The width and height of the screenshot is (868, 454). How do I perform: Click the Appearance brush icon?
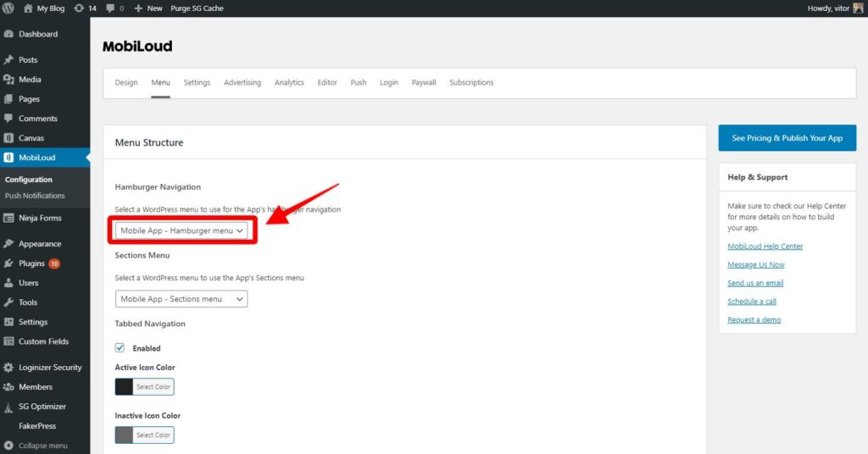tap(8, 244)
